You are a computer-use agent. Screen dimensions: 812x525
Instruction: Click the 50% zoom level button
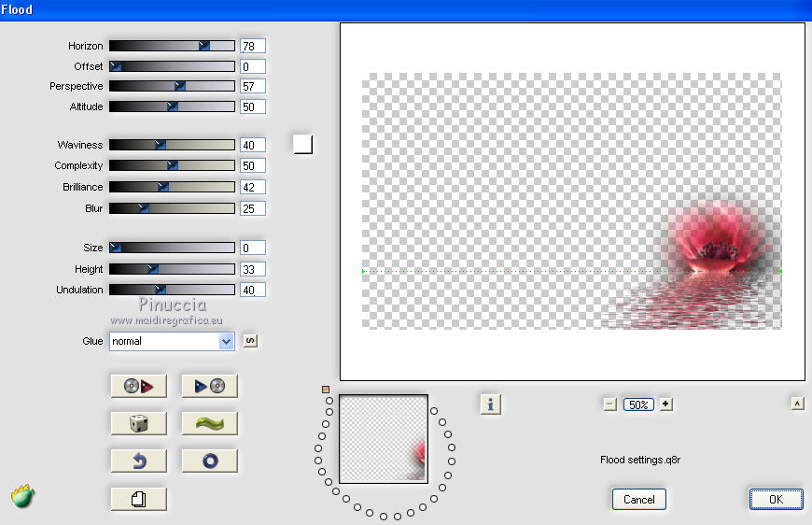(x=638, y=404)
